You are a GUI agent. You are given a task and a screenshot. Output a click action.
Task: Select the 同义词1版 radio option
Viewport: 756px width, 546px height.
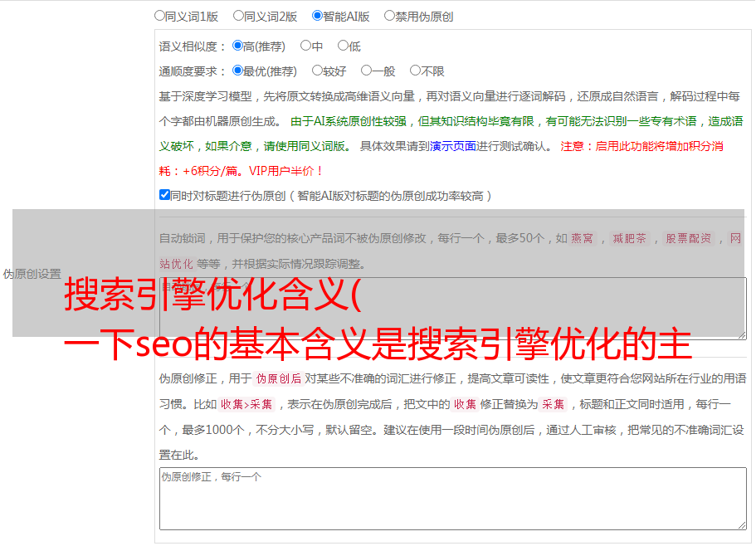point(159,16)
